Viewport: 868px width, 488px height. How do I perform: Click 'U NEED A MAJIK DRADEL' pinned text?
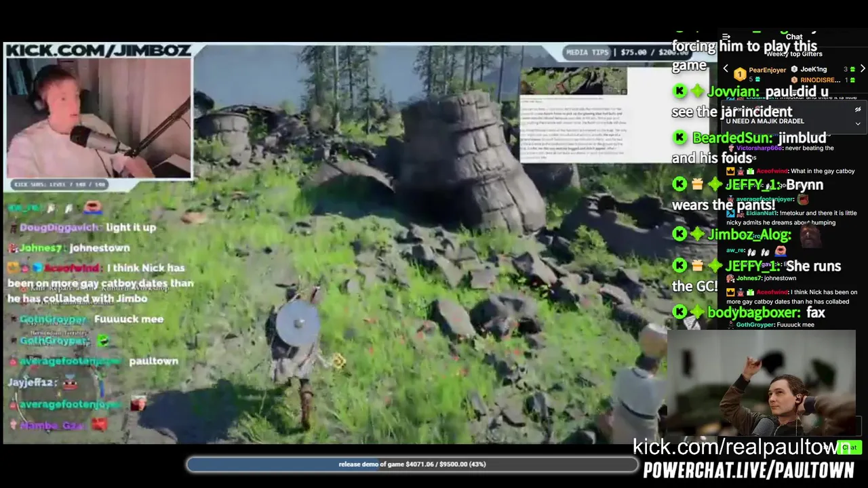765,121
